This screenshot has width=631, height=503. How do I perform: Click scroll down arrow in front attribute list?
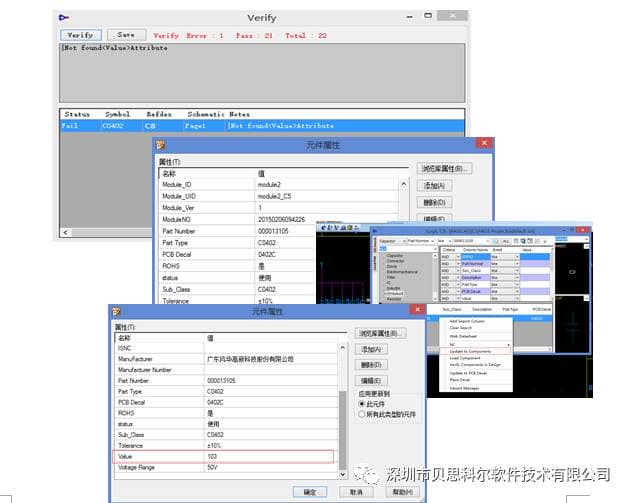coord(342,474)
